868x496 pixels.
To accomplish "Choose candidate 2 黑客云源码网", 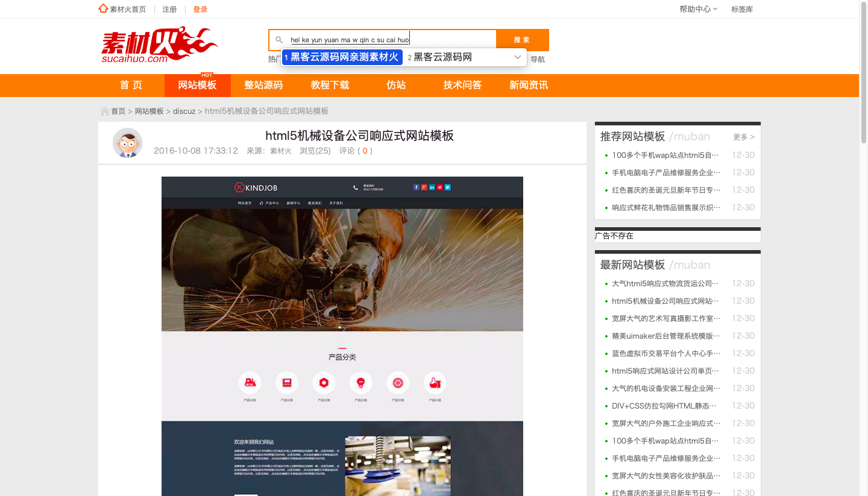I will (443, 57).
